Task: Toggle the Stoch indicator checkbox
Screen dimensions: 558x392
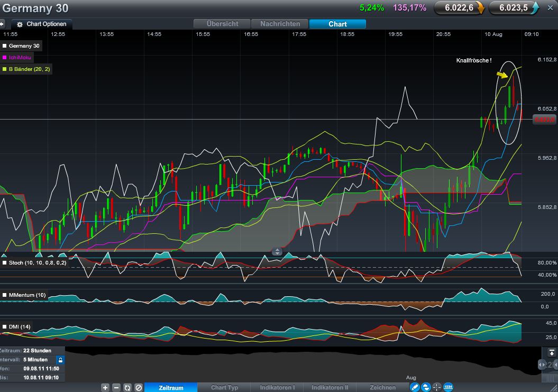Action: (x=5, y=263)
